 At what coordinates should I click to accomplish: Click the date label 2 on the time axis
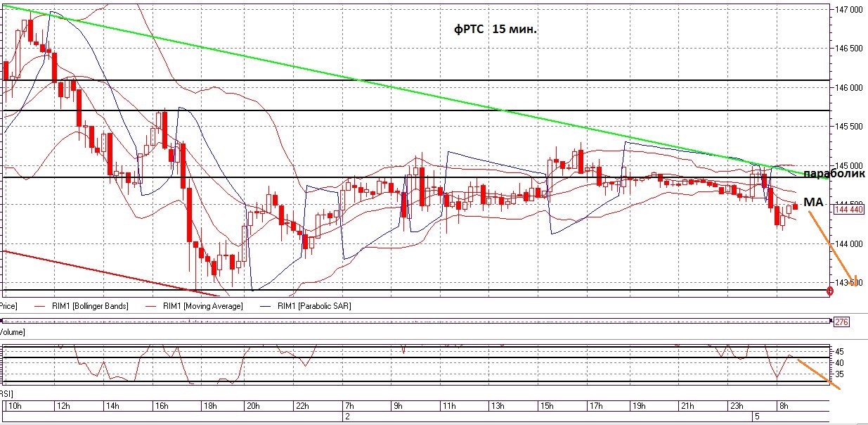click(x=347, y=417)
